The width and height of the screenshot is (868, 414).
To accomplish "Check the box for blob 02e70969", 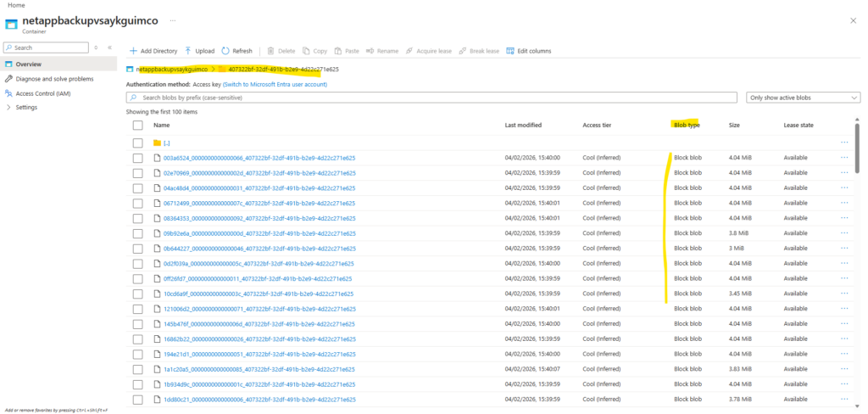I will pyautogui.click(x=137, y=173).
